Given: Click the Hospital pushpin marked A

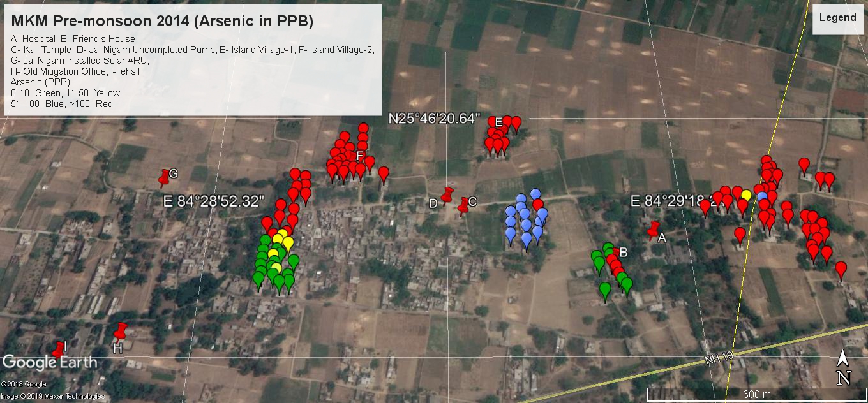Looking at the screenshot, I should (653, 230).
